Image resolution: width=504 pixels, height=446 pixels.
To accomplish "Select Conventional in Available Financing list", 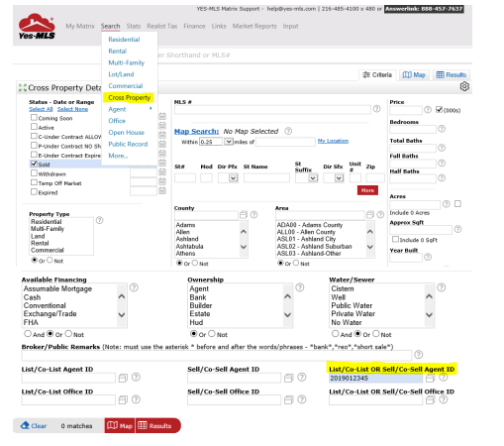I will click(x=45, y=305).
